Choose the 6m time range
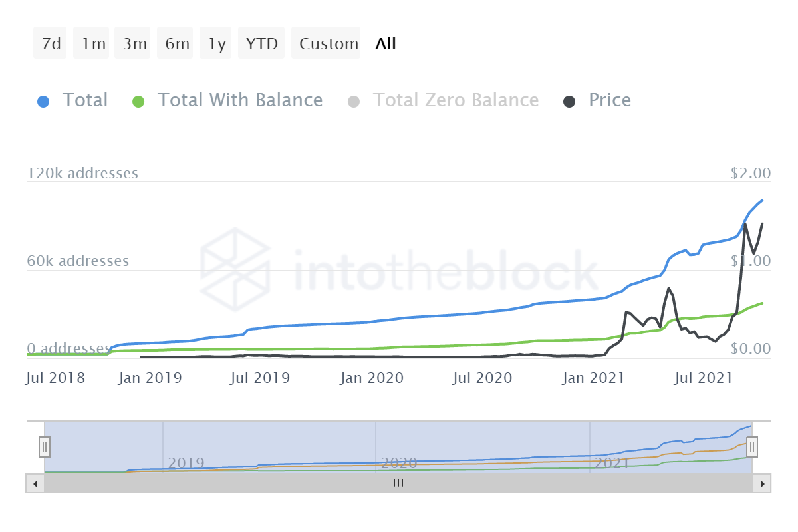This screenshot has width=798, height=532. 177,44
